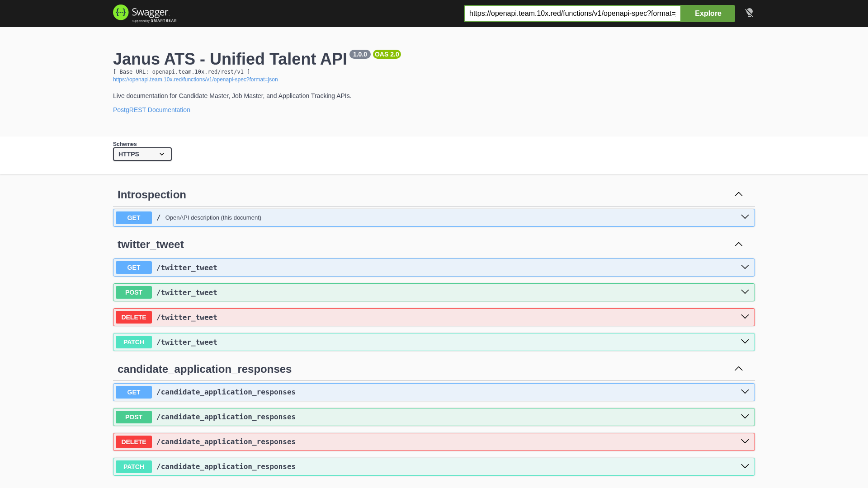The width and height of the screenshot is (868, 488).
Task: Click the GET badge for /twitter_tweet
Action: pyautogui.click(x=133, y=267)
